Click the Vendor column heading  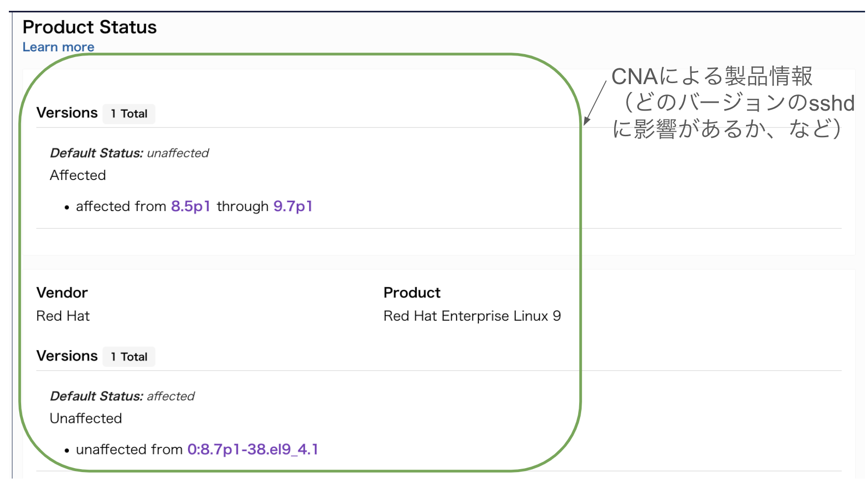pyautogui.click(x=62, y=293)
